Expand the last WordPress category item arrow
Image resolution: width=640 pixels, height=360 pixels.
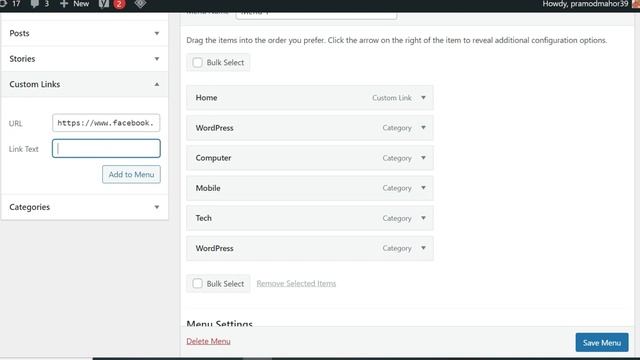pos(423,248)
